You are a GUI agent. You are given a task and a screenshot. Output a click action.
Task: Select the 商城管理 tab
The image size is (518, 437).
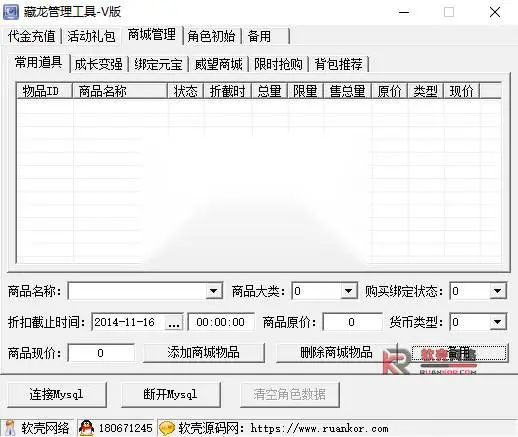152,34
